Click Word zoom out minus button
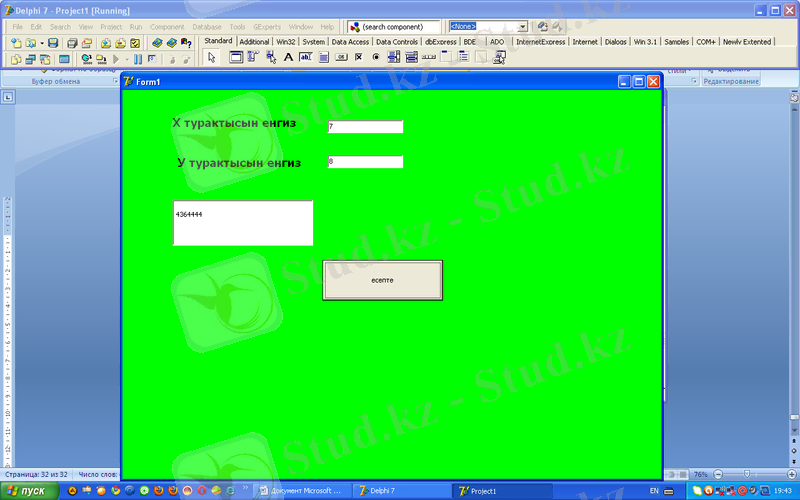The image size is (800, 500). [718, 474]
